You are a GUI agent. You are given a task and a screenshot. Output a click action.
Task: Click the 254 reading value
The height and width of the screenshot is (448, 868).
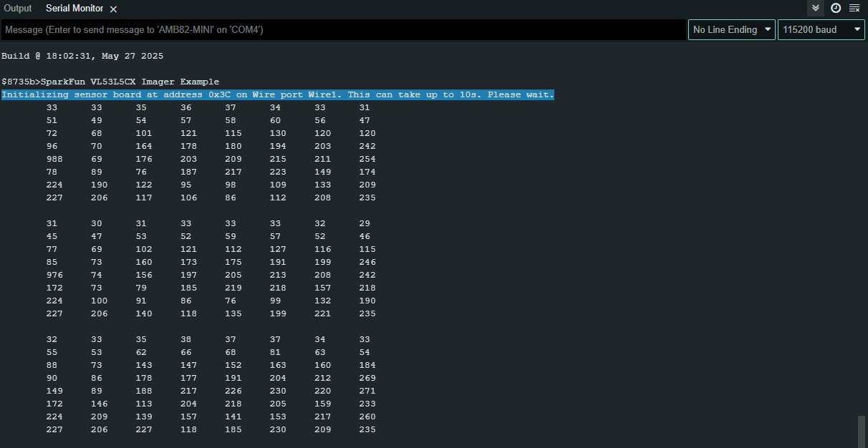coord(367,159)
